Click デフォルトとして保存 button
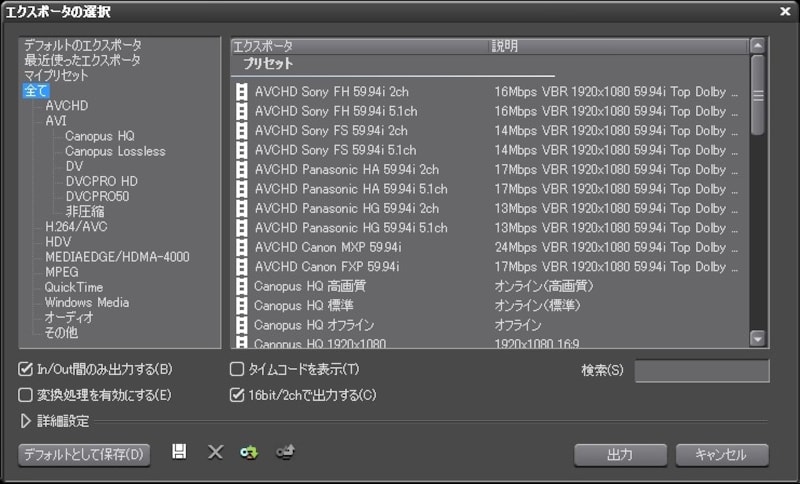The height and width of the screenshot is (484, 800). click(x=84, y=454)
